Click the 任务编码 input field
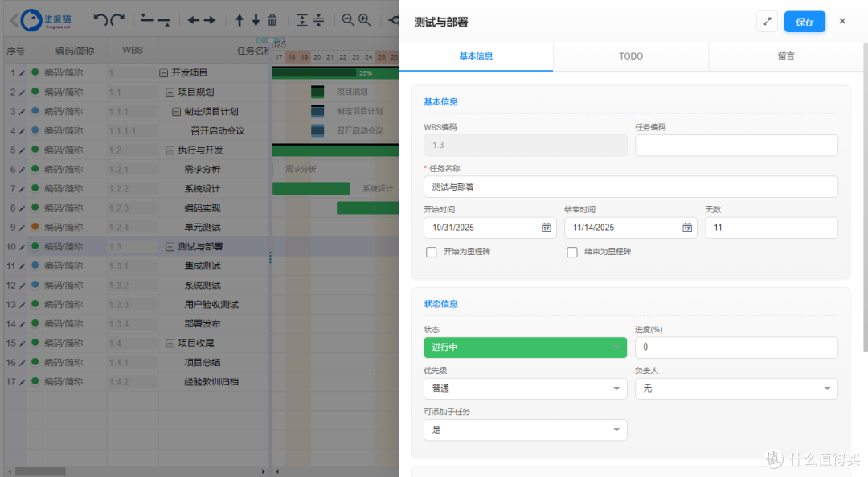 (736, 146)
